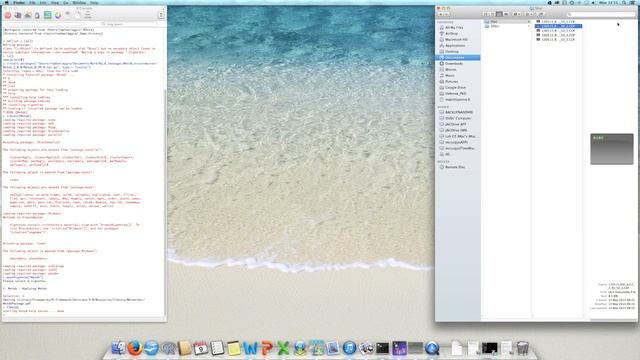Open the Edit menu

(43, 2)
